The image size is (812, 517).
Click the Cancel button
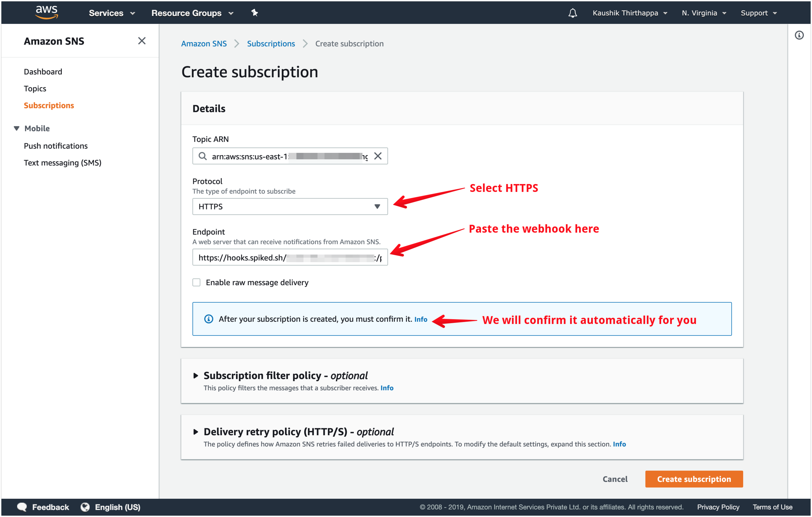pos(615,479)
